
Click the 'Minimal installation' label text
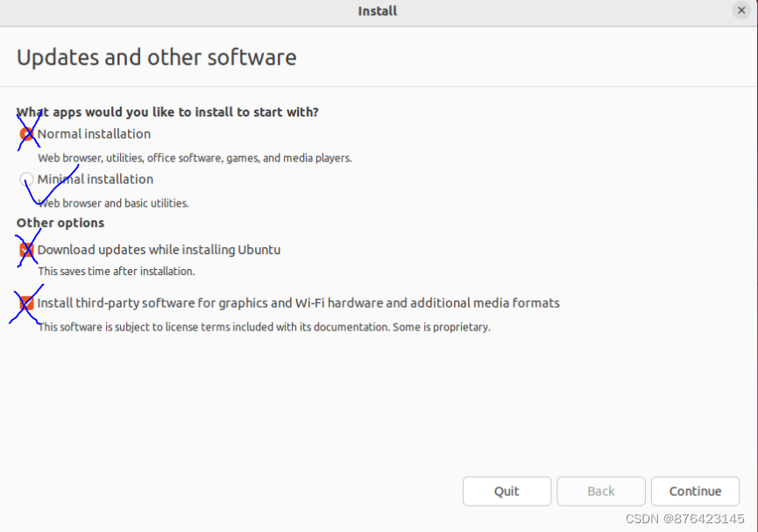point(96,180)
